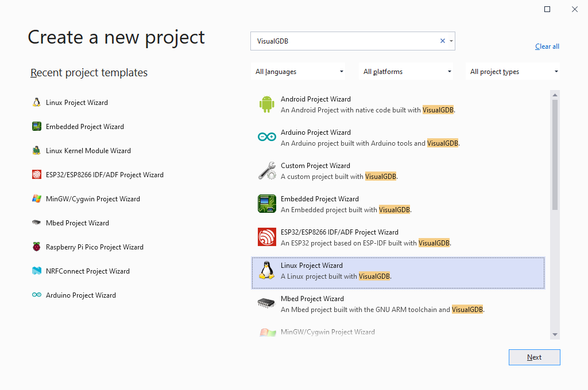Click the MinGW/Cygwin Windows flag icon in recent templates
588x390 pixels.
pos(37,199)
